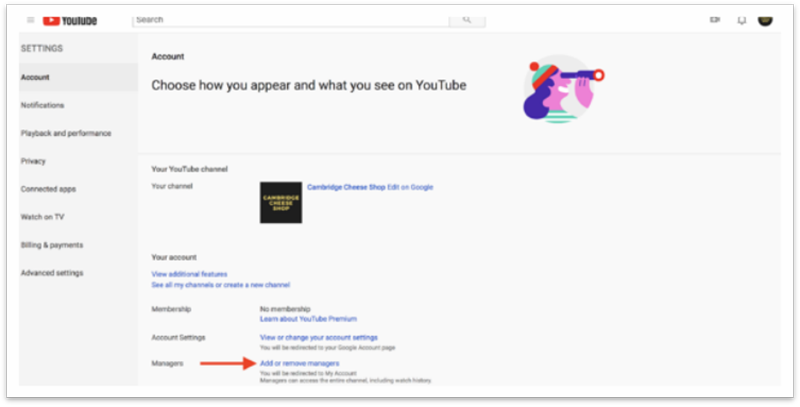Focus the Search input field
This screenshot has height=407, width=800.
291,20
